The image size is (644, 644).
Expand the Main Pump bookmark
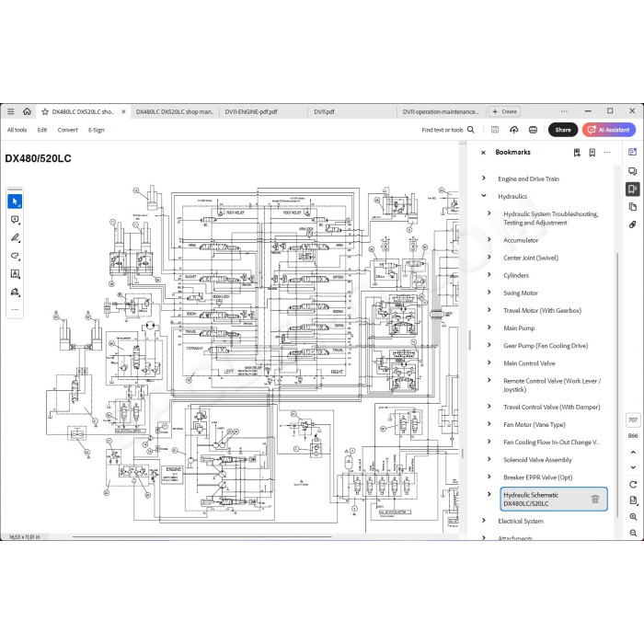tap(489, 328)
